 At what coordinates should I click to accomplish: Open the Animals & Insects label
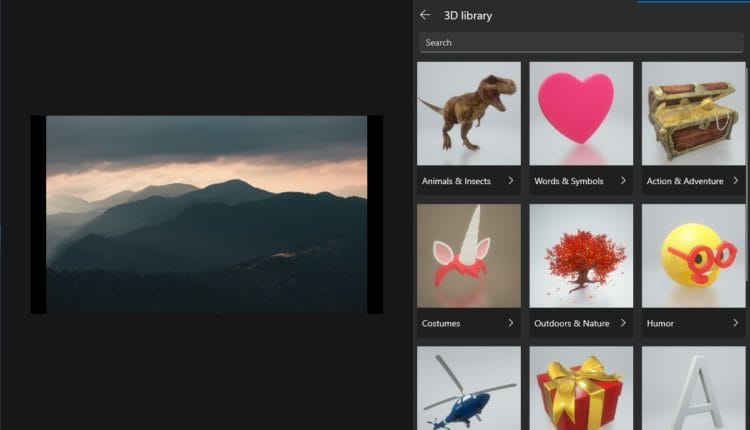pos(456,181)
